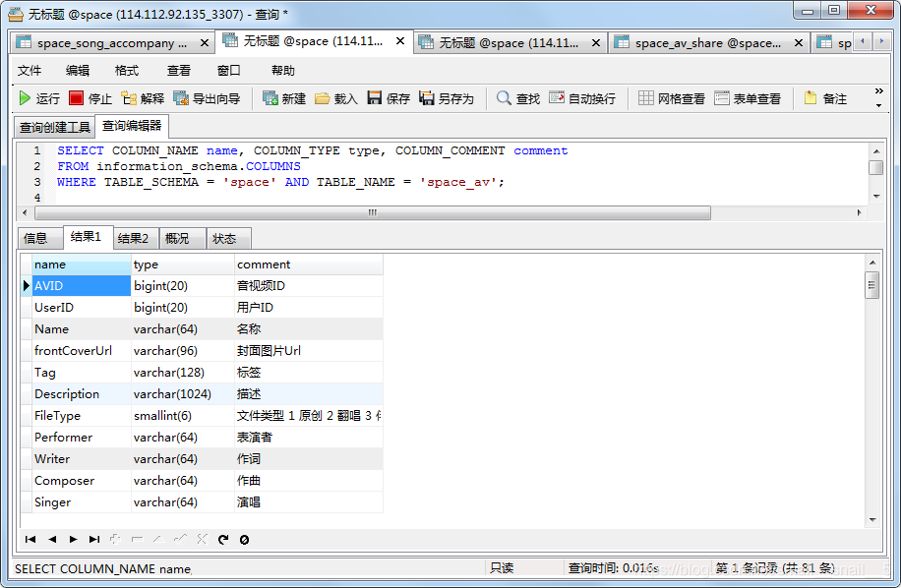Close the space_av_share tab

[798, 43]
